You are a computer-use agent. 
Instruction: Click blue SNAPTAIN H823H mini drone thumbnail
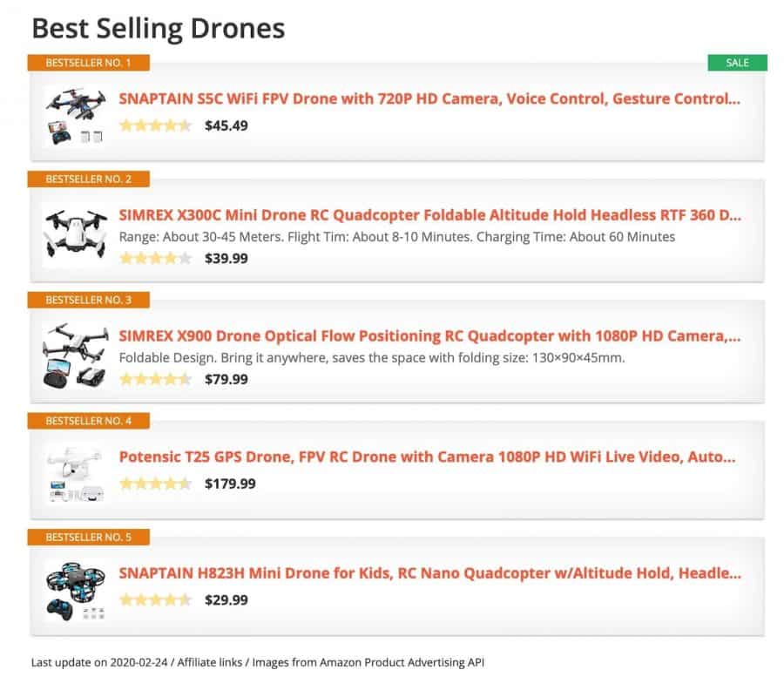point(76,591)
